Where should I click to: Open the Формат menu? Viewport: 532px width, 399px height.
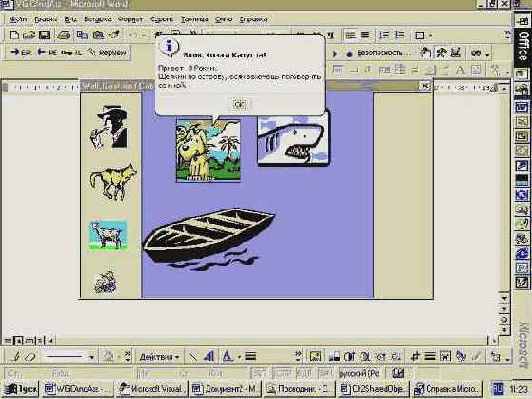click(x=131, y=19)
